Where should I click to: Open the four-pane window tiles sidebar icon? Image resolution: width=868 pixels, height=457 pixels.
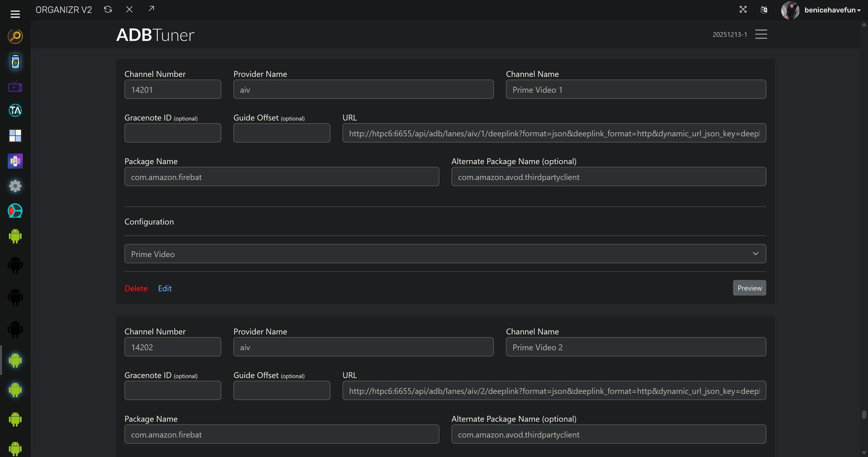[x=15, y=136]
